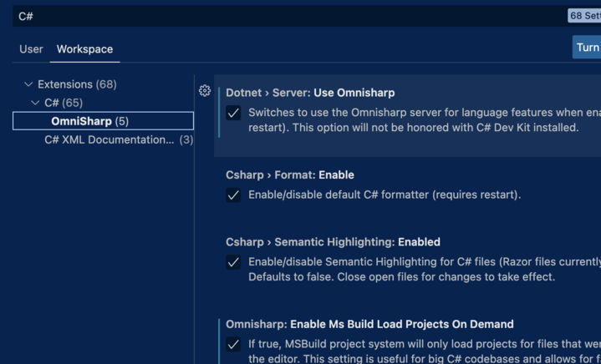Select the OmniSharp (5) tree item

click(103, 121)
